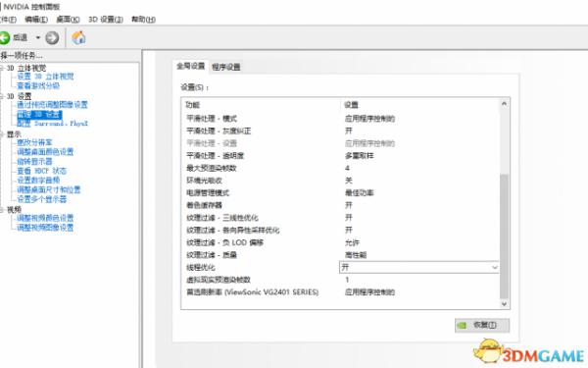Select the 电源管理模式 setting row
The height and width of the screenshot is (368, 588).
340,192
